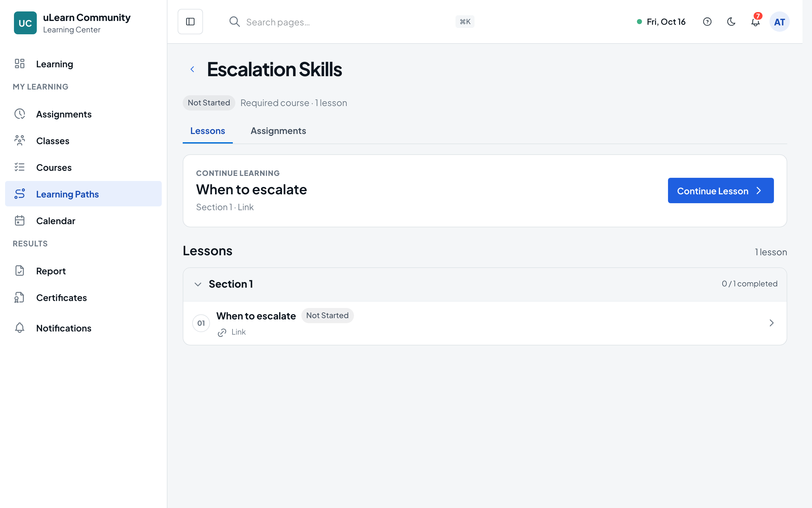Click the 1 lesson count at right

[x=771, y=252]
